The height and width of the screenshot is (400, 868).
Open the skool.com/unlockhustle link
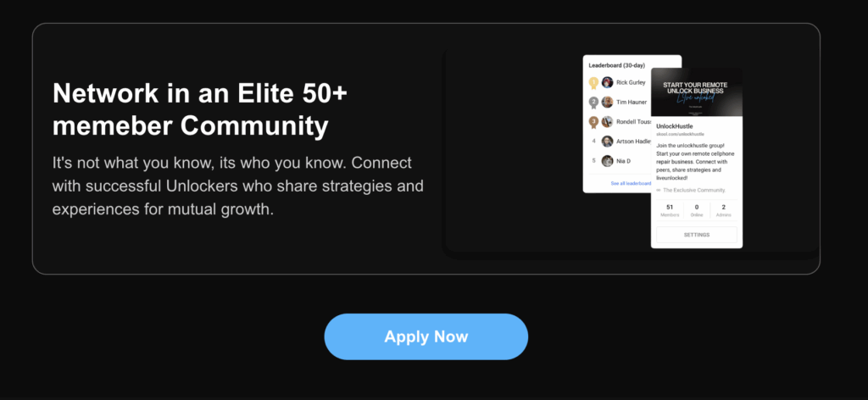680,135
